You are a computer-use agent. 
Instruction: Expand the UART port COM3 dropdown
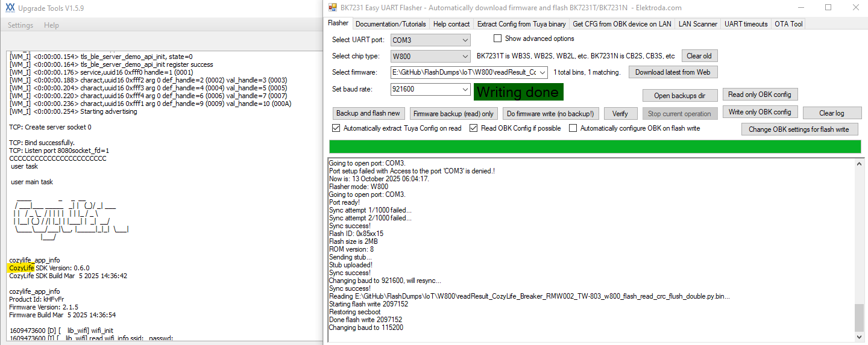pyautogui.click(x=465, y=40)
